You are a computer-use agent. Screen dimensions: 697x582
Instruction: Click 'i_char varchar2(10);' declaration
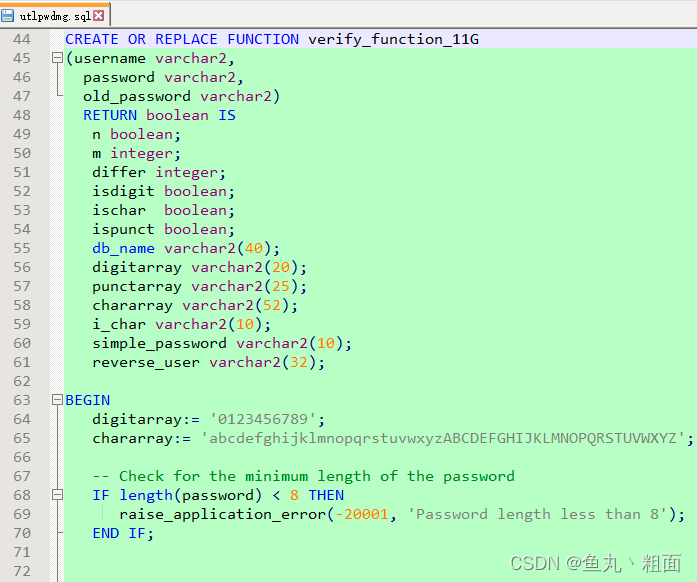[181, 325]
